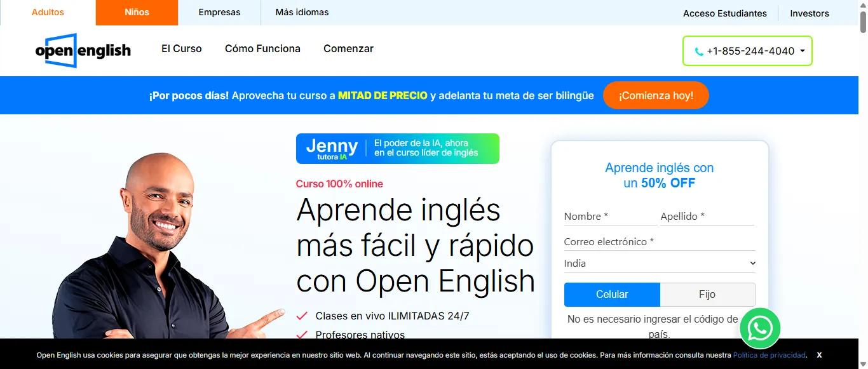Click the Open English logo
The width and height of the screenshot is (868, 369).
click(x=83, y=50)
